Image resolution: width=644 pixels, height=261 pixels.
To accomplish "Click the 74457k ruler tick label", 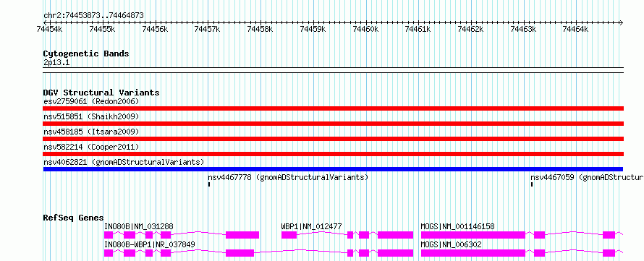I will pos(208,29).
